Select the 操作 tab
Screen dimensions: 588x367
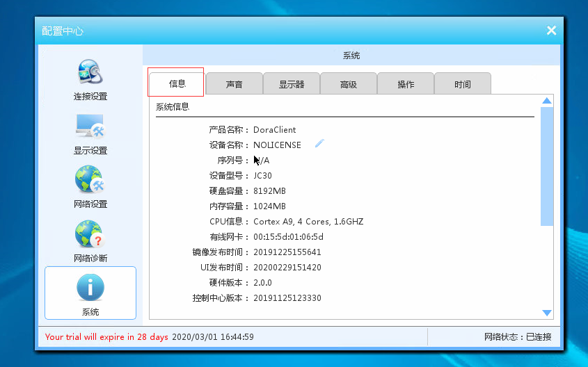click(406, 84)
